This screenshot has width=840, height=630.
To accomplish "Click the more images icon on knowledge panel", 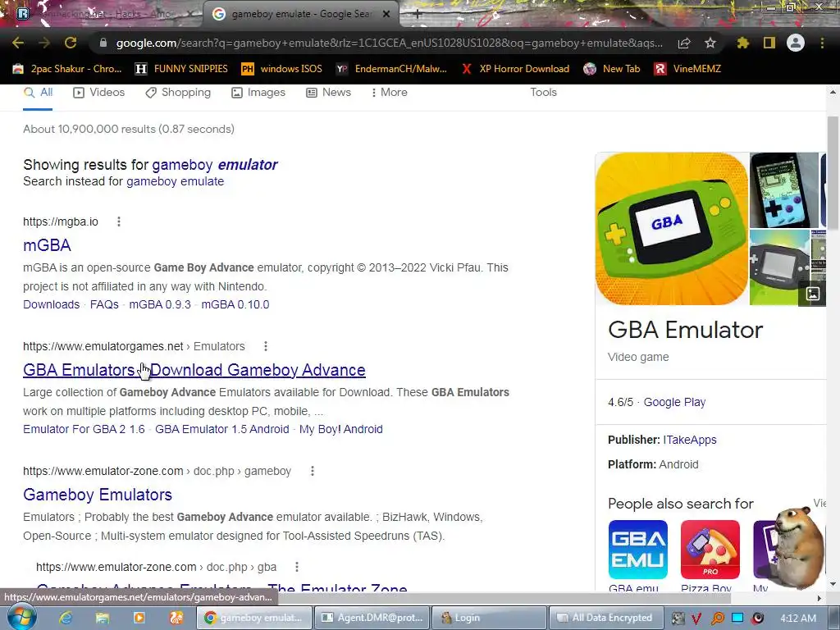I will tap(813, 293).
